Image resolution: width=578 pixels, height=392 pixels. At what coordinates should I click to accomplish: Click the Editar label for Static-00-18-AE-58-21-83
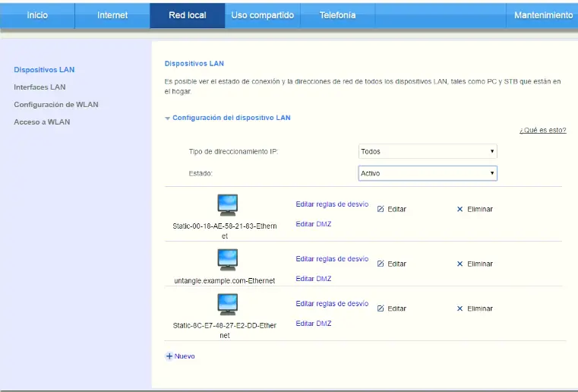pyautogui.click(x=397, y=209)
